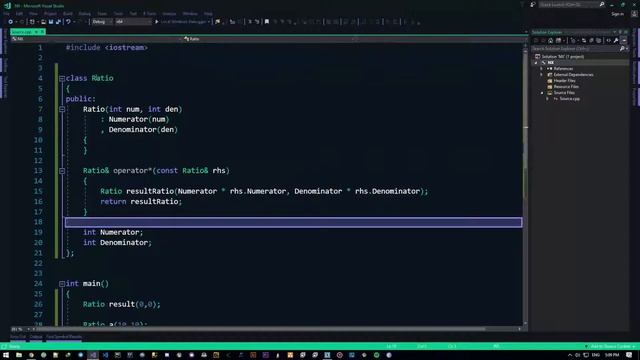This screenshot has width=640, height=360.
Task: Open Solution Explorer window position dropdown
Action: click(615, 32)
